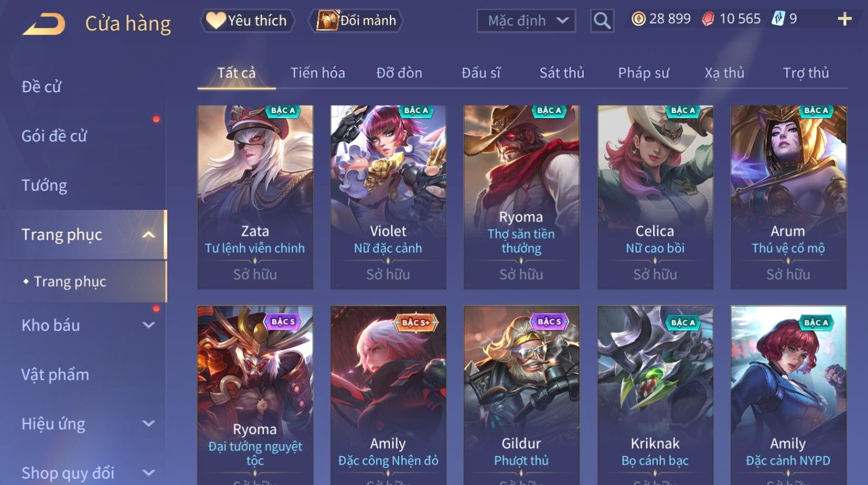The height and width of the screenshot is (485, 868).
Task: Tap the golden back arrow icon
Action: (44, 24)
